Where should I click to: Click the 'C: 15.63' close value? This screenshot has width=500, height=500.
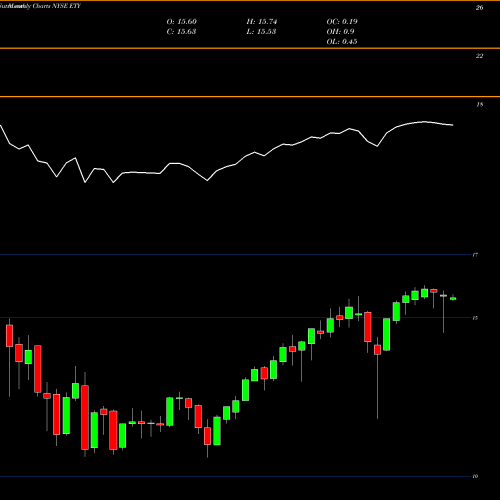181,32
